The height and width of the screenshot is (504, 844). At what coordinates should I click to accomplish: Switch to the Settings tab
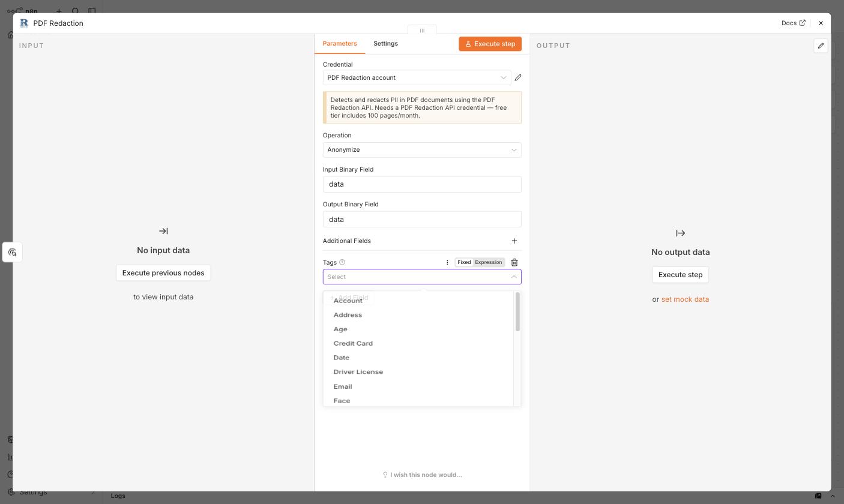tap(385, 44)
